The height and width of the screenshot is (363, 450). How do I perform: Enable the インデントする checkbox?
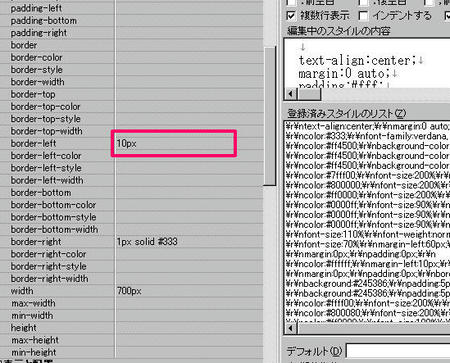363,16
